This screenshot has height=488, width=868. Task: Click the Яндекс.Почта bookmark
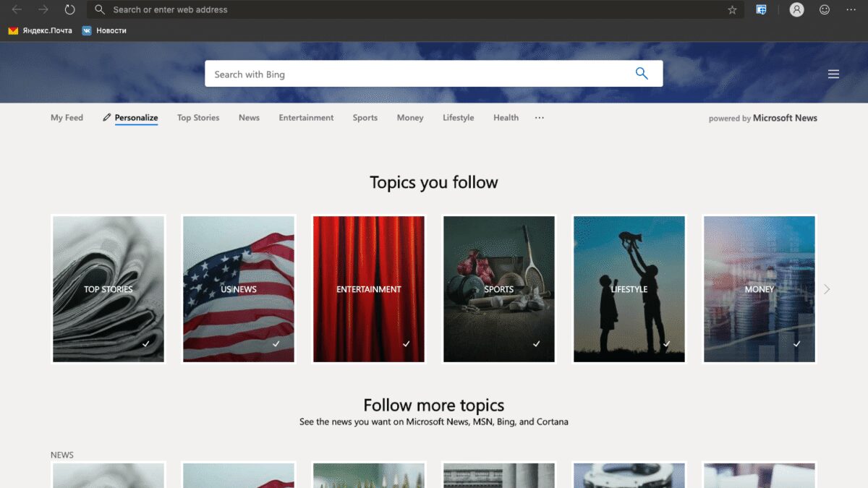point(41,30)
